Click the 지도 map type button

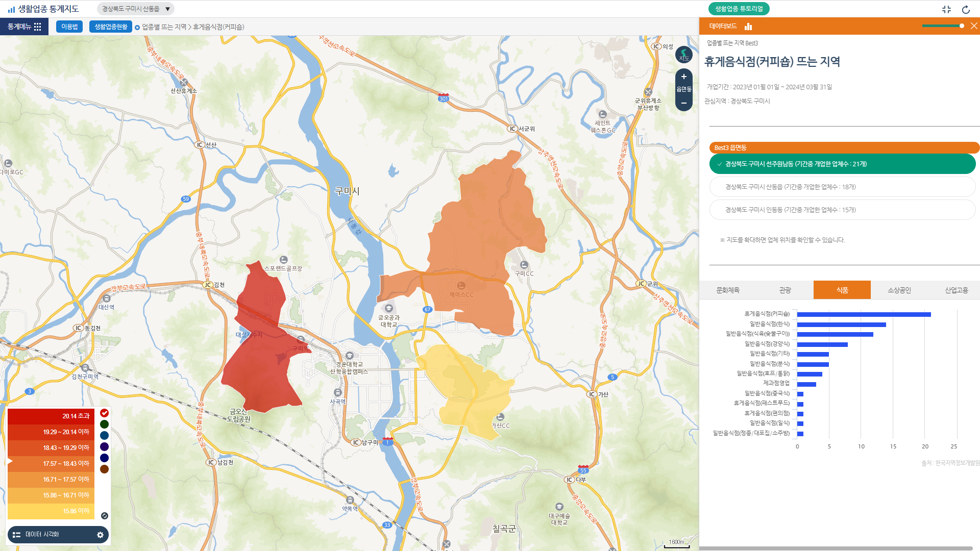[684, 55]
